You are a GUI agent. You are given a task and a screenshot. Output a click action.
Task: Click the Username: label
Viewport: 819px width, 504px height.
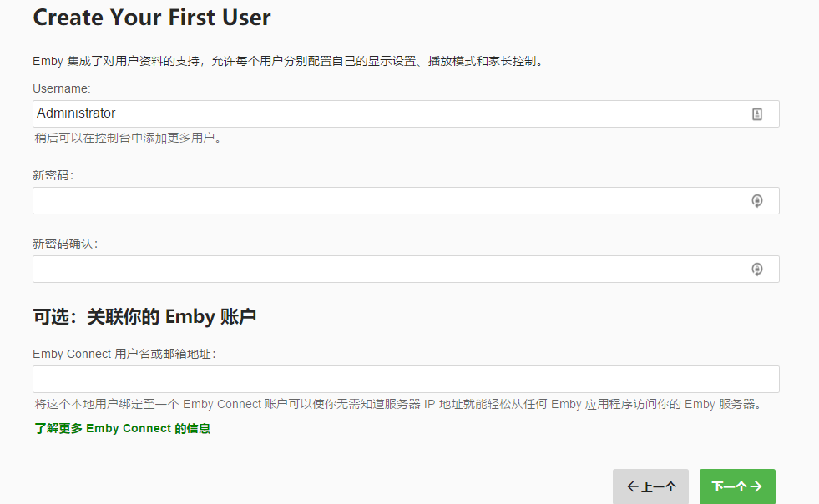tap(62, 88)
